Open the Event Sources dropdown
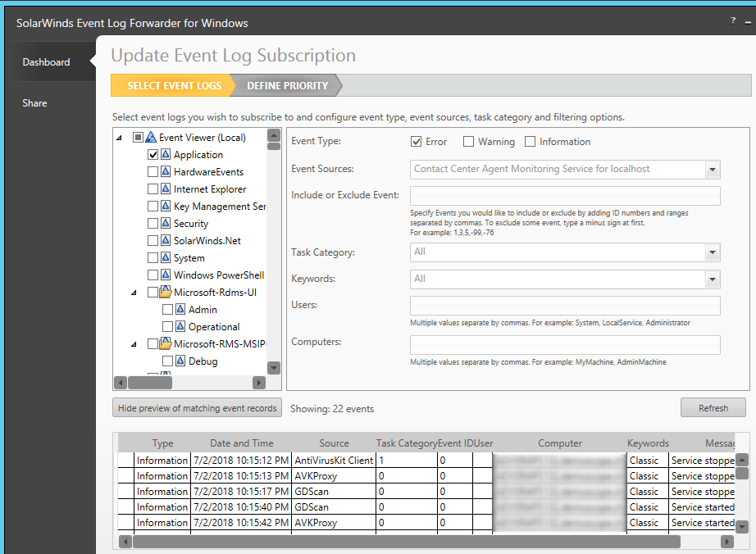Screen dimensions: 756x554 pyautogui.click(x=712, y=170)
